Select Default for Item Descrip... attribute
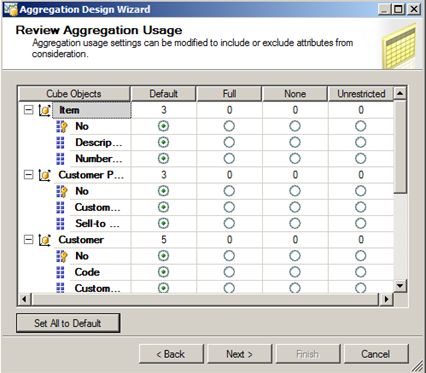 point(163,142)
